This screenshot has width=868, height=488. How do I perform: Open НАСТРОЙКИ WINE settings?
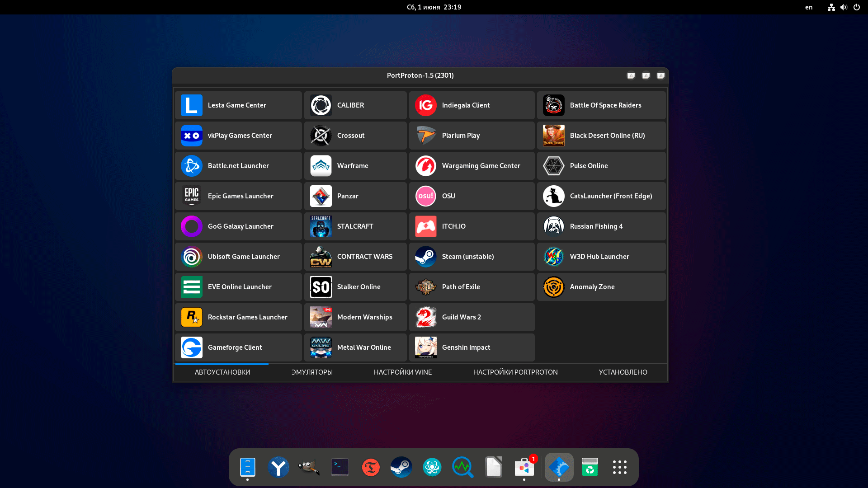coord(402,372)
